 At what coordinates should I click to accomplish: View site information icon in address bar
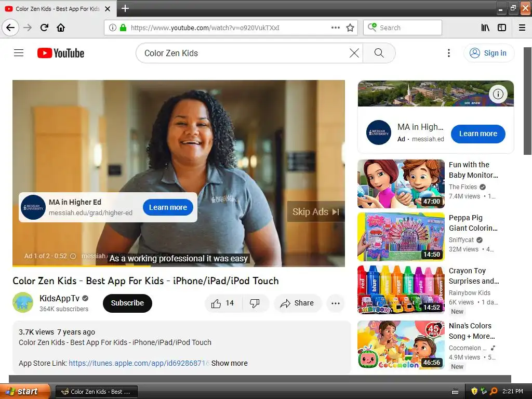coord(113,28)
